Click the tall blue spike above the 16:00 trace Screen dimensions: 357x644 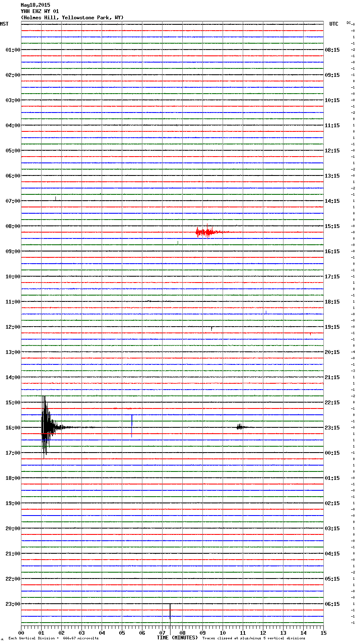pyautogui.click(x=132, y=426)
